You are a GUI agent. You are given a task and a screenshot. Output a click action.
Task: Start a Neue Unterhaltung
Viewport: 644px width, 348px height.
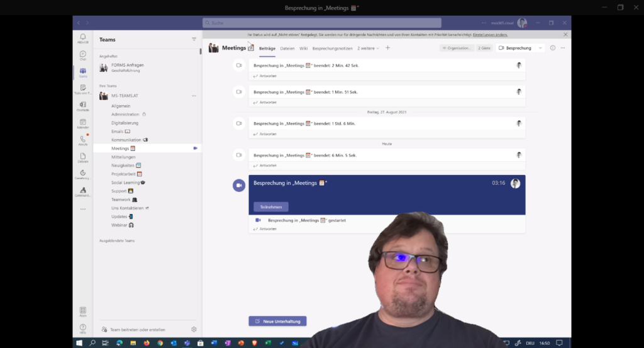click(x=277, y=322)
